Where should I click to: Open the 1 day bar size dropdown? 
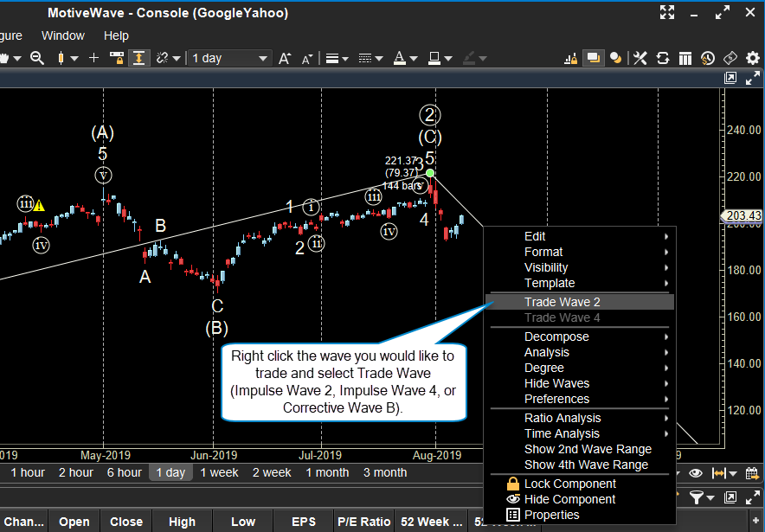[229, 58]
